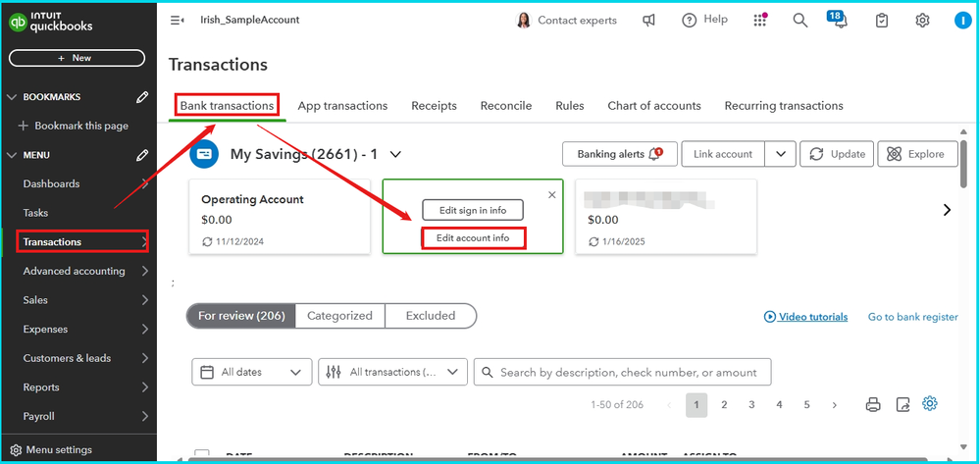Open Link account dropdown arrow
The image size is (980, 464).
tap(781, 154)
